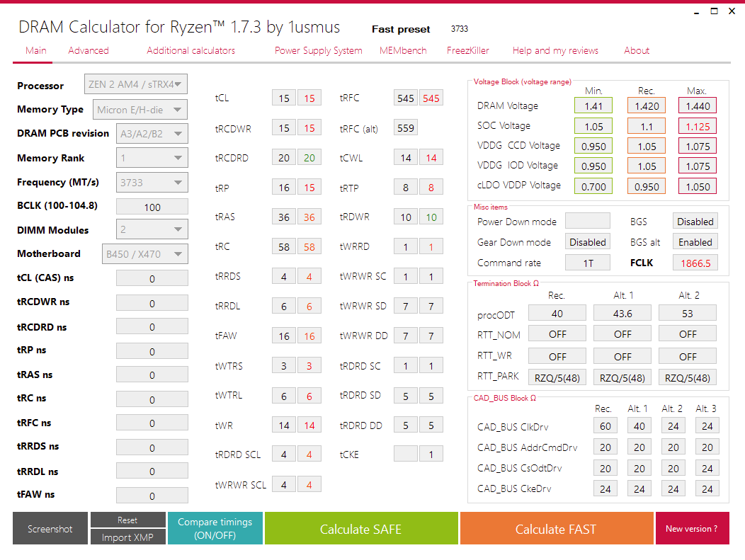
Task: Click the red tRC value 58
Action: click(x=309, y=246)
